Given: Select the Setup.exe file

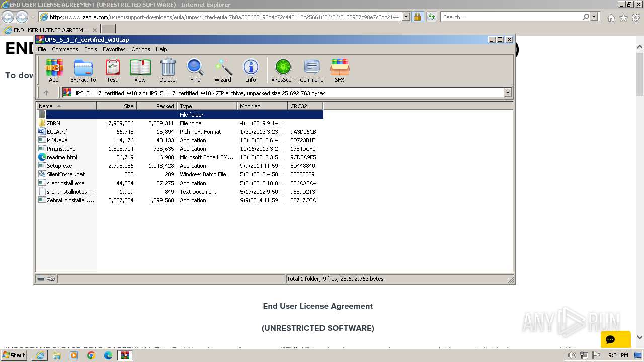Looking at the screenshot, I should [180, 166].
